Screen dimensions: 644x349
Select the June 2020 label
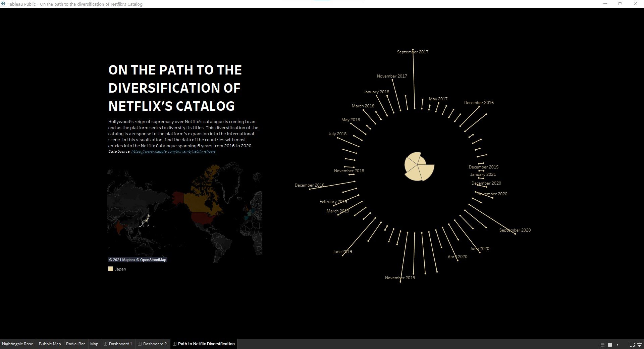[x=479, y=249]
